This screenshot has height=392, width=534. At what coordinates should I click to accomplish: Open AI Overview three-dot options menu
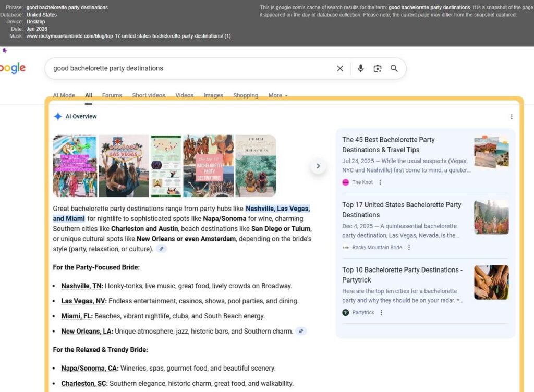[x=511, y=117]
